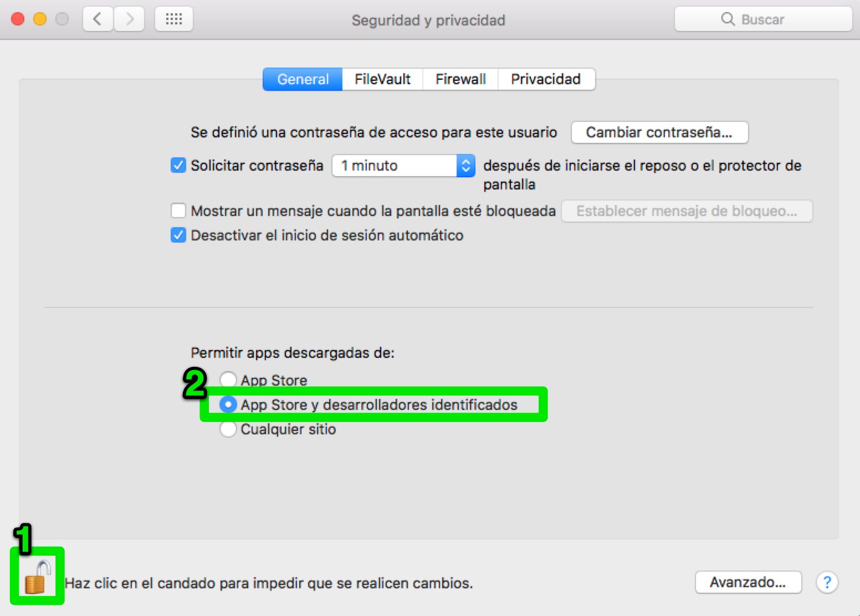Enable Mostrar un mensaje checkbox

(178, 211)
